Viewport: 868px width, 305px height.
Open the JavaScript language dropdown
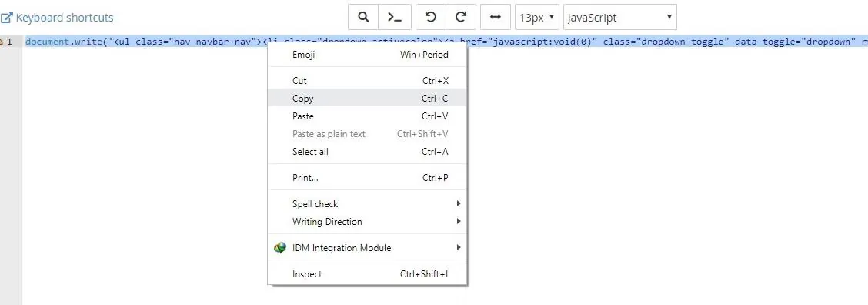pyautogui.click(x=620, y=17)
